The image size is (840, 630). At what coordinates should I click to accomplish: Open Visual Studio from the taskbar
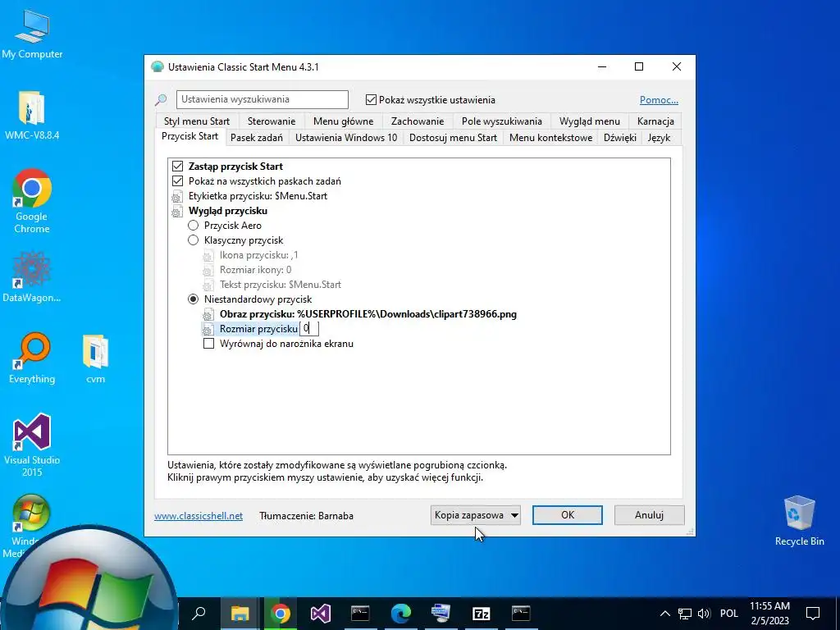click(321, 613)
